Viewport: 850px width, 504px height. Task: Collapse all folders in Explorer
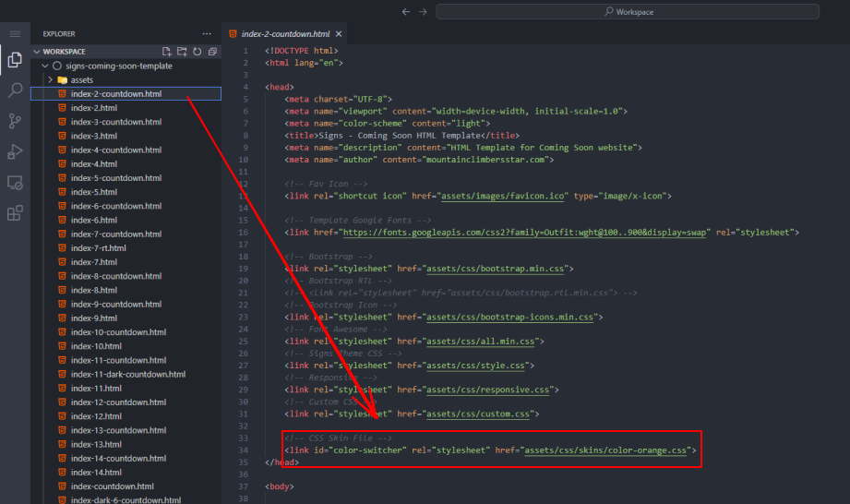(x=212, y=52)
